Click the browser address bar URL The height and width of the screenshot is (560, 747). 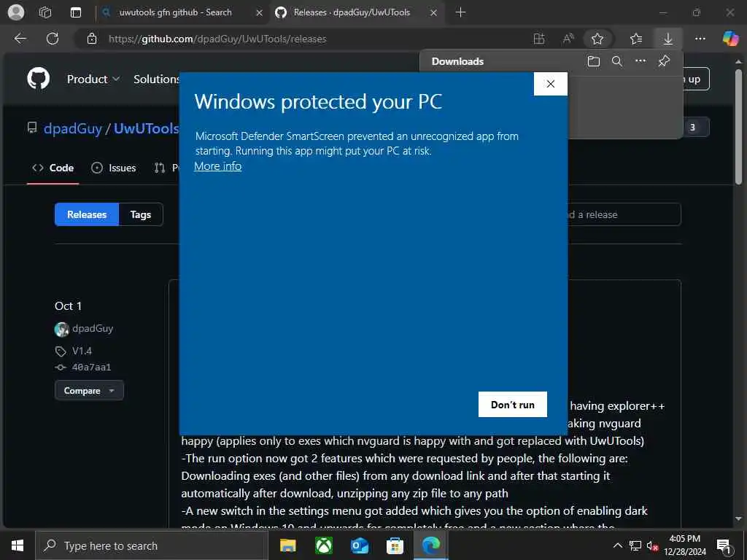click(217, 39)
